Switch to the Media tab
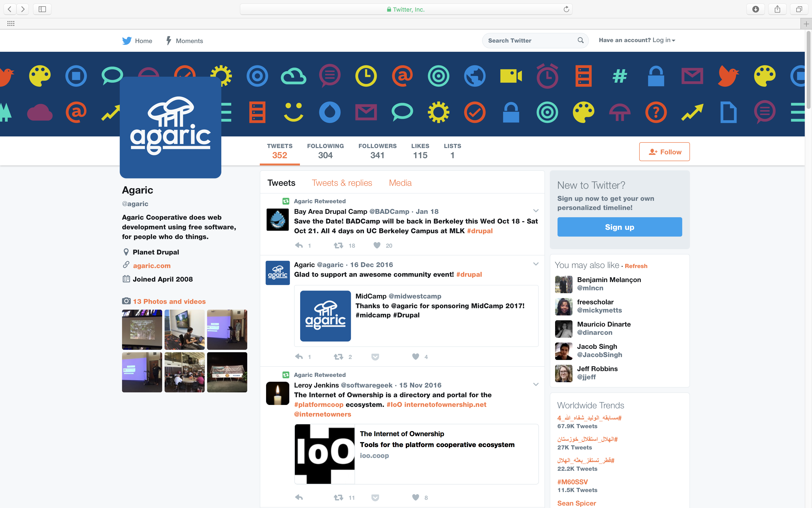The width and height of the screenshot is (812, 508). (x=400, y=183)
